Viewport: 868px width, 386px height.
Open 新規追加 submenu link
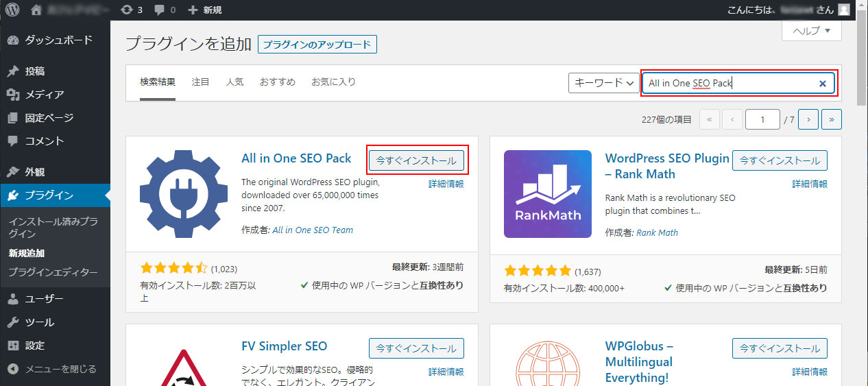coord(26,253)
